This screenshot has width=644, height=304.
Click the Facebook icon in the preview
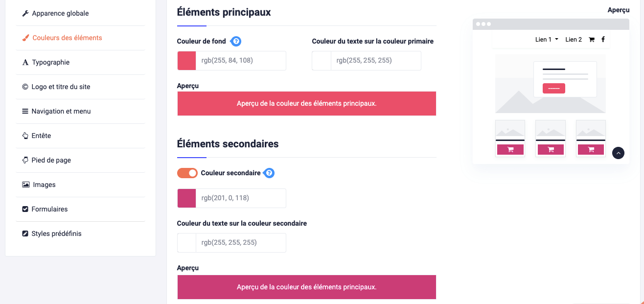tap(603, 39)
